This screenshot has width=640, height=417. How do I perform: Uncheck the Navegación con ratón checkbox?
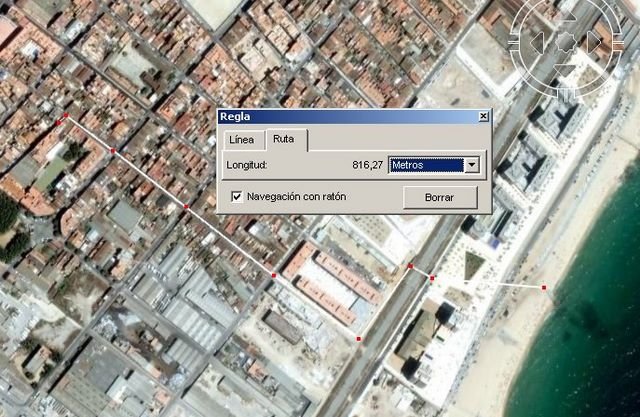pyautogui.click(x=237, y=197)
